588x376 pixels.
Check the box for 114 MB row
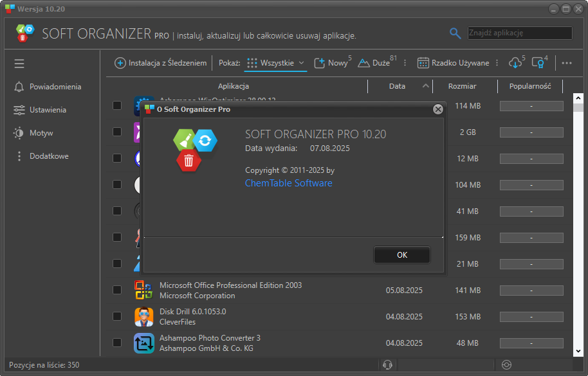pyautogui.click(x=117, y=105)
